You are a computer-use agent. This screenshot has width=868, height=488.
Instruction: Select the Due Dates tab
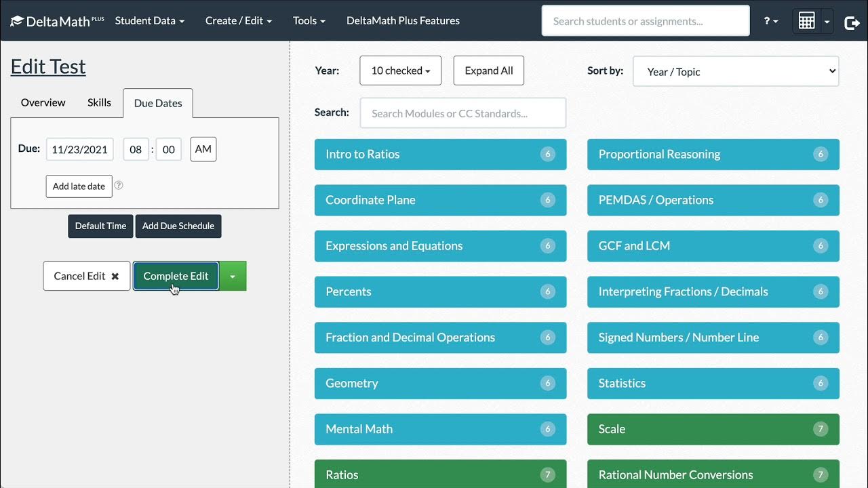(x=158, y=103)
